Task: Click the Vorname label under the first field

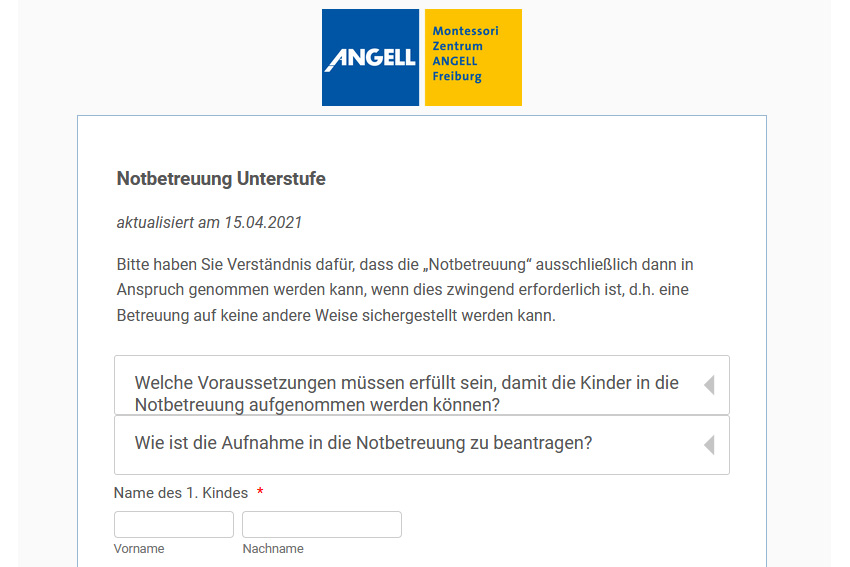Action: coord(139,549)
